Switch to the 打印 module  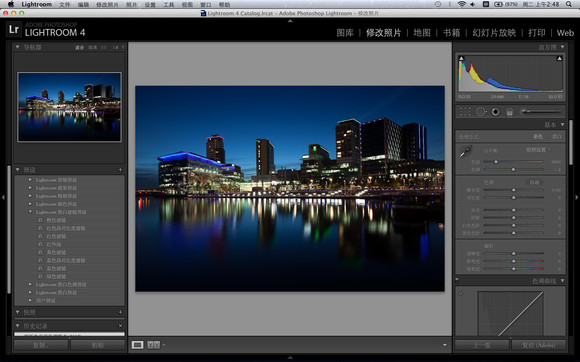tap(537, 33)
